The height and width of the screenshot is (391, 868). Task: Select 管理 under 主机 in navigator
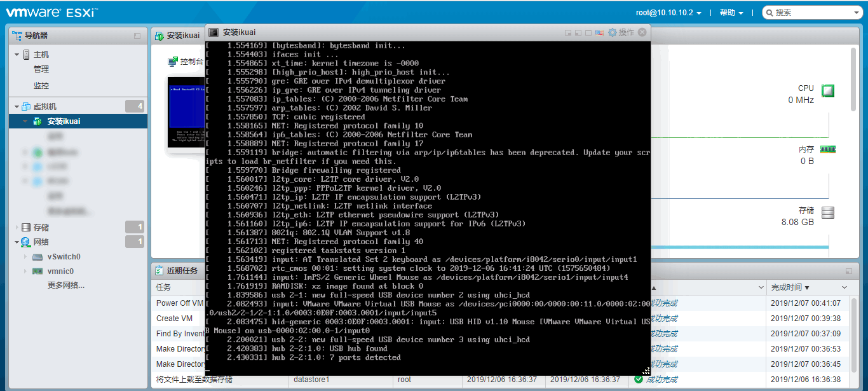click(x=41, y=69)
